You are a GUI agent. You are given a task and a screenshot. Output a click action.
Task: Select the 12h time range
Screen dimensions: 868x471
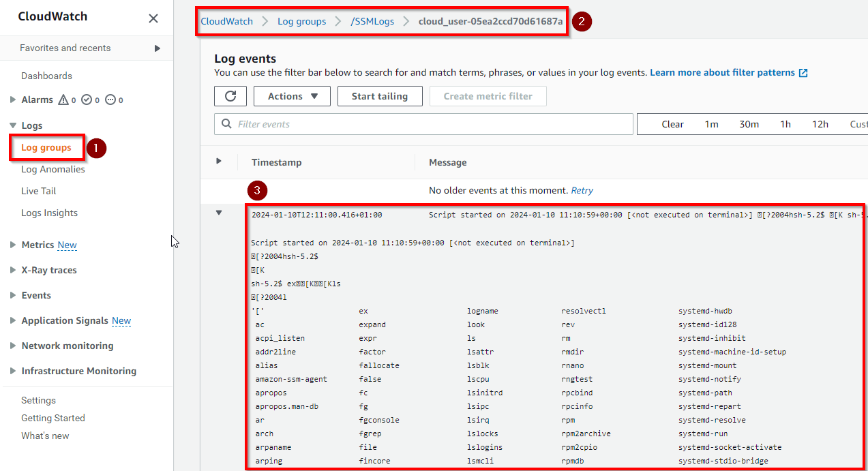point(820,124)
